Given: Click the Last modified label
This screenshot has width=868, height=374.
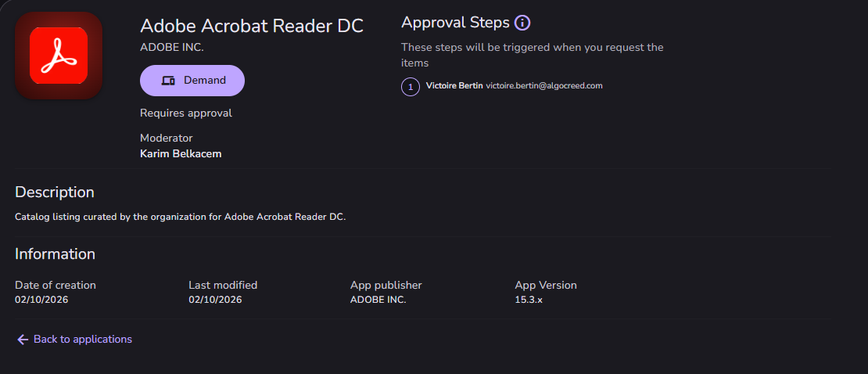Looking at the screenshot, I should [x=223, y=286].
